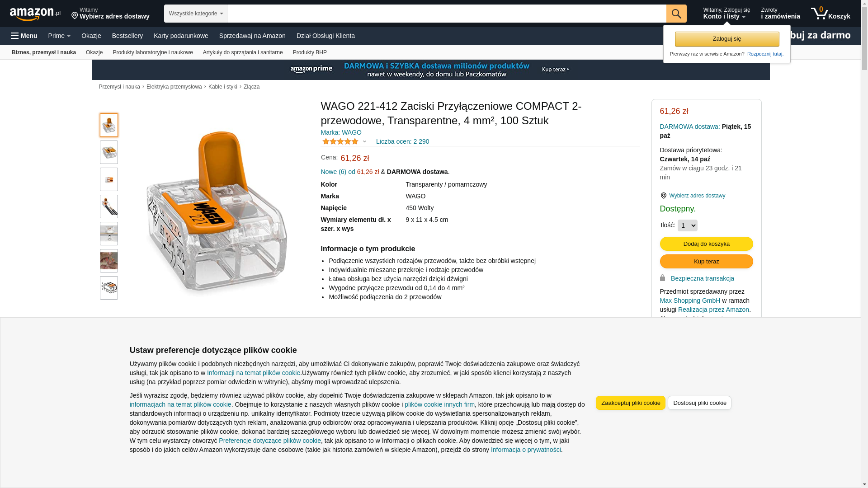Click the location pin Wybierz adres dostawy link

click(693, 196)
